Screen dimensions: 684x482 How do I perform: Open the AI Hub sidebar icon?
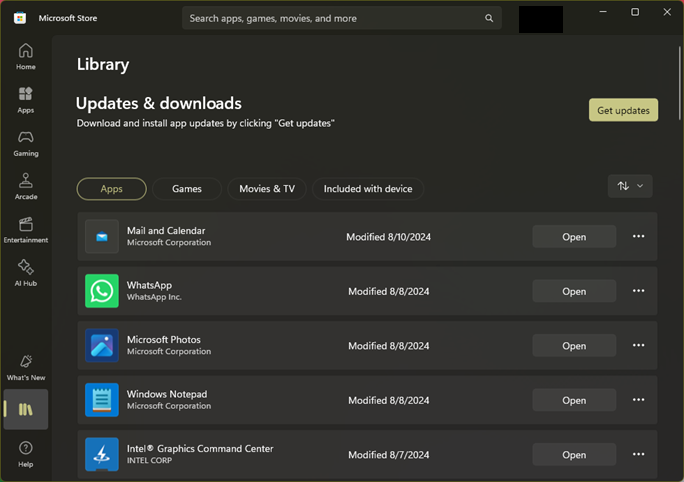tap(26, 273)
